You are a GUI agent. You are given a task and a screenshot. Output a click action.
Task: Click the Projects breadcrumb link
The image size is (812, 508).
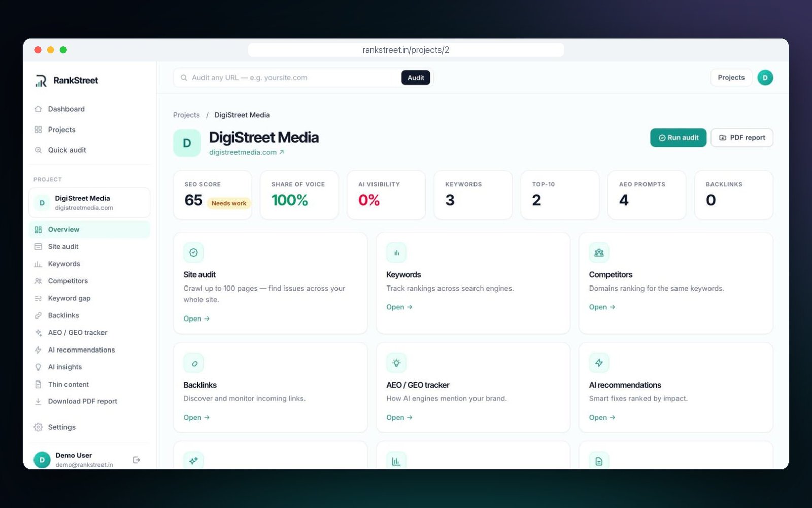click(x=186, y=115)
